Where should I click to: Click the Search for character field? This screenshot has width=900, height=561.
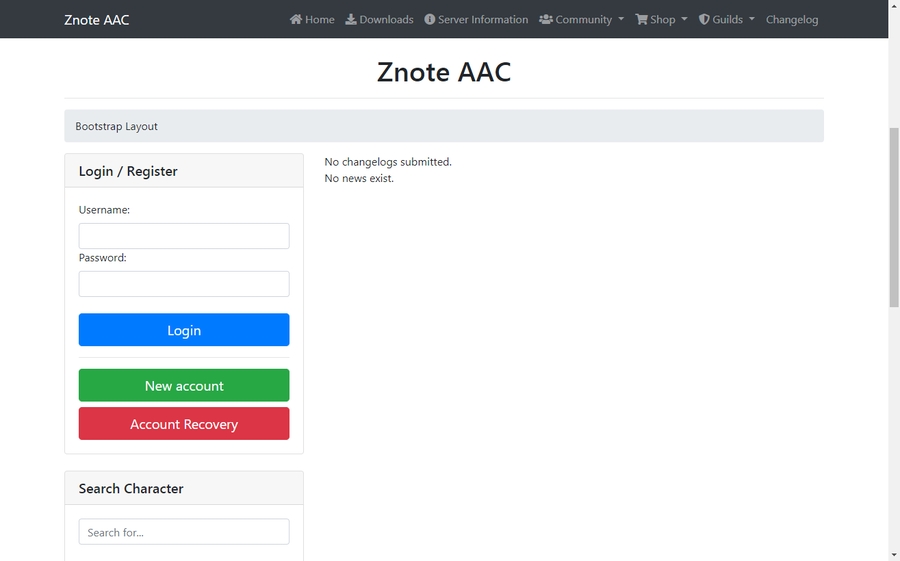point(184,532)
